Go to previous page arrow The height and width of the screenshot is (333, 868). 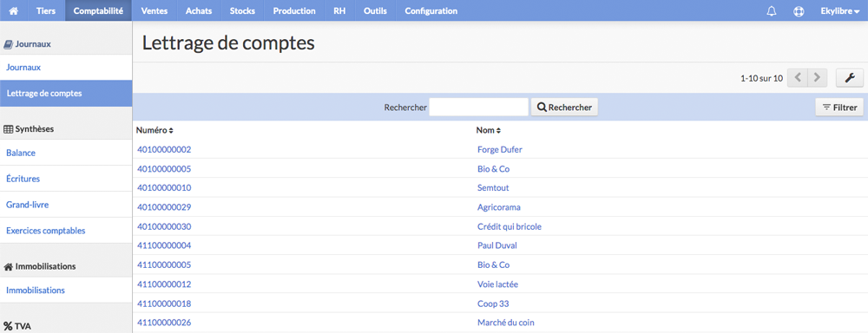[797, 78]
